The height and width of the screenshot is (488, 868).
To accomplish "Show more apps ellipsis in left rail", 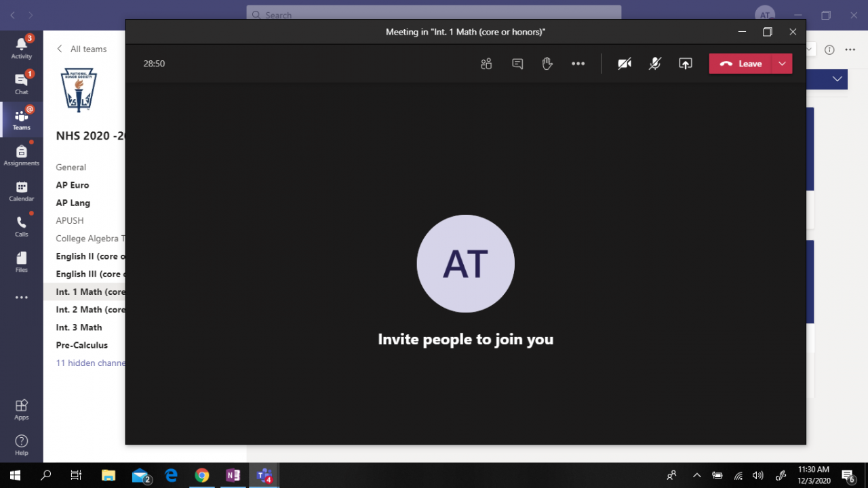I will [22, 298].
